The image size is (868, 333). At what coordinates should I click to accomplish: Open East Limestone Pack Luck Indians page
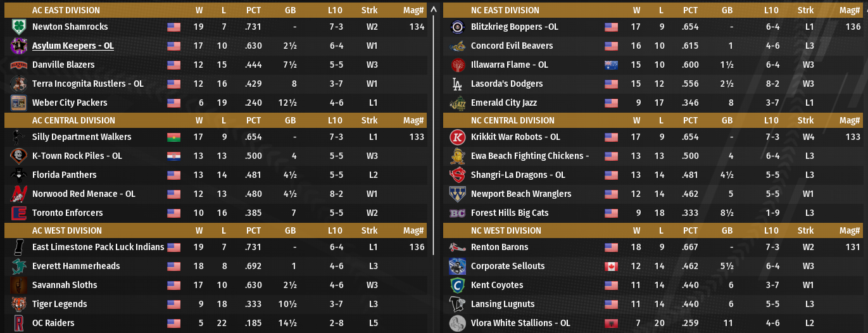[97, 247]
